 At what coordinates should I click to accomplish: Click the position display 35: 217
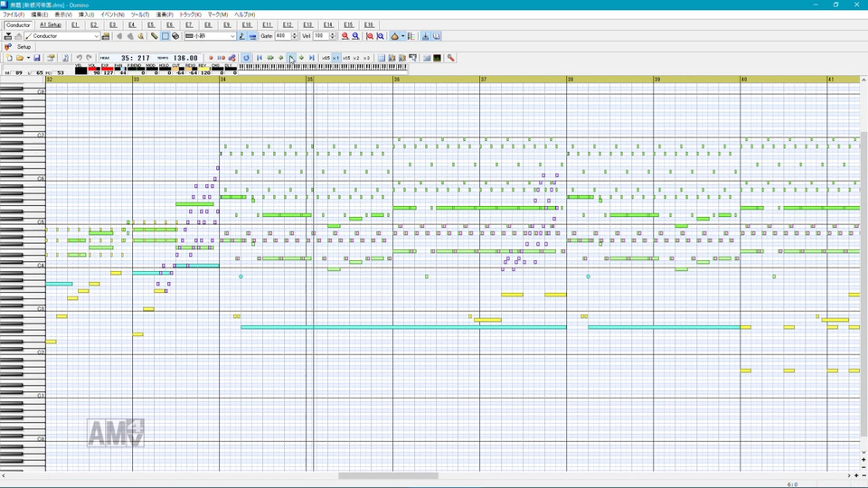point(136,58)
